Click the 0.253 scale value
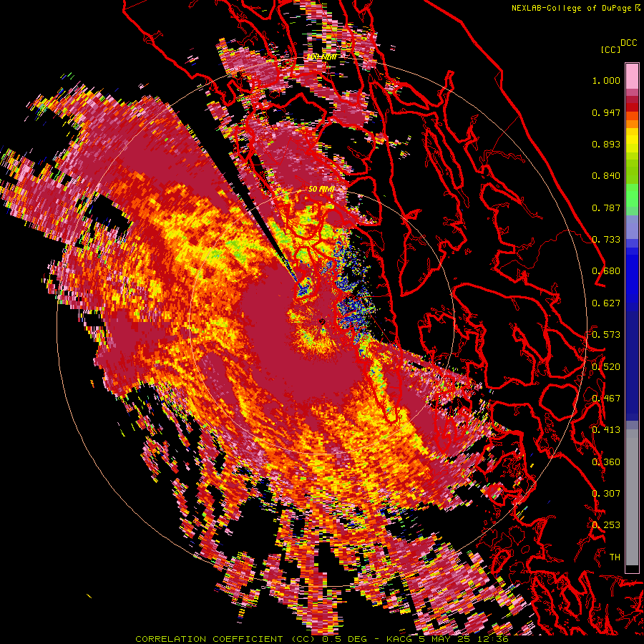This screenshot has height=644, width=644. coord(606,525)
